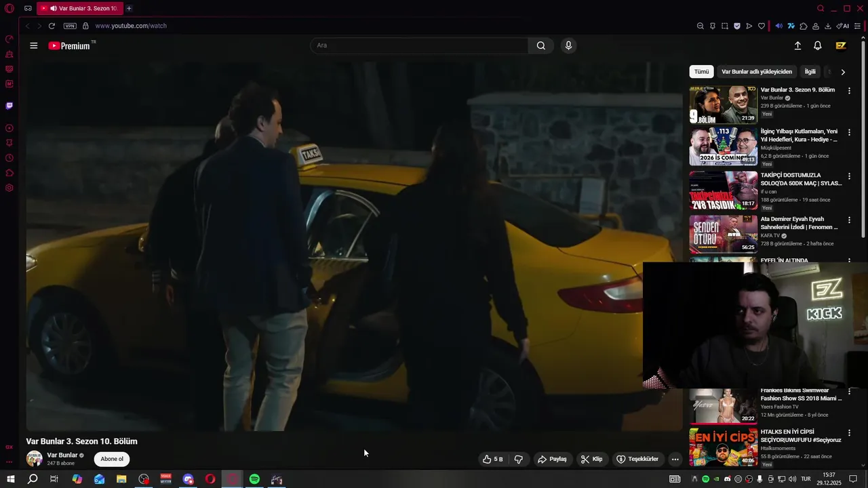Viewport: 868px width, 488px height.
Task: Open the Flow send arrow icon
Action: coord(749,26)
